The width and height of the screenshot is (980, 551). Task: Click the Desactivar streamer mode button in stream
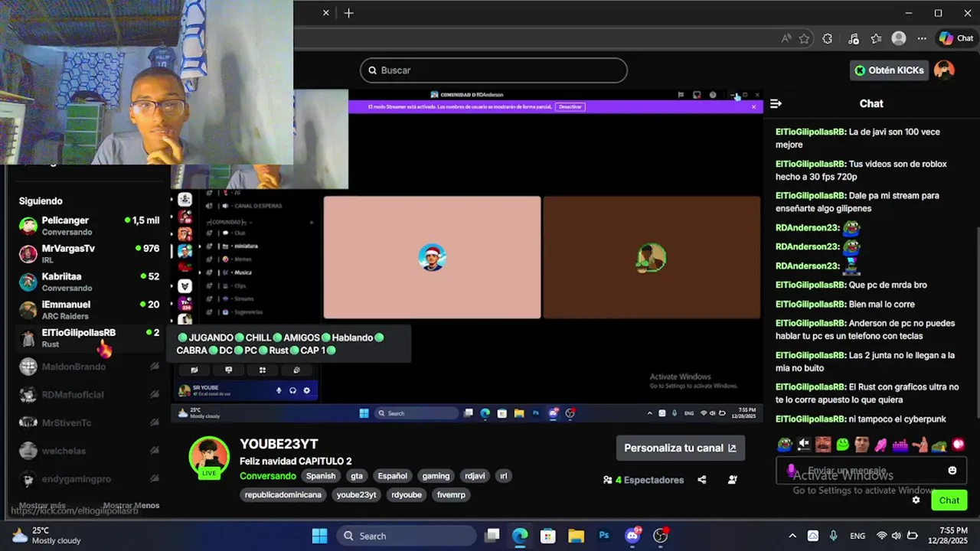coord(570,107)
